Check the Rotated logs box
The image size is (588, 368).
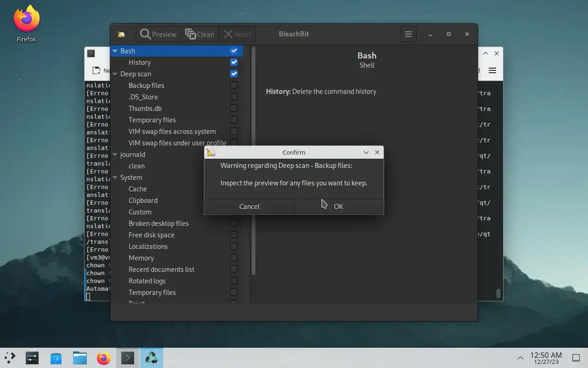(x=234, y=281)
